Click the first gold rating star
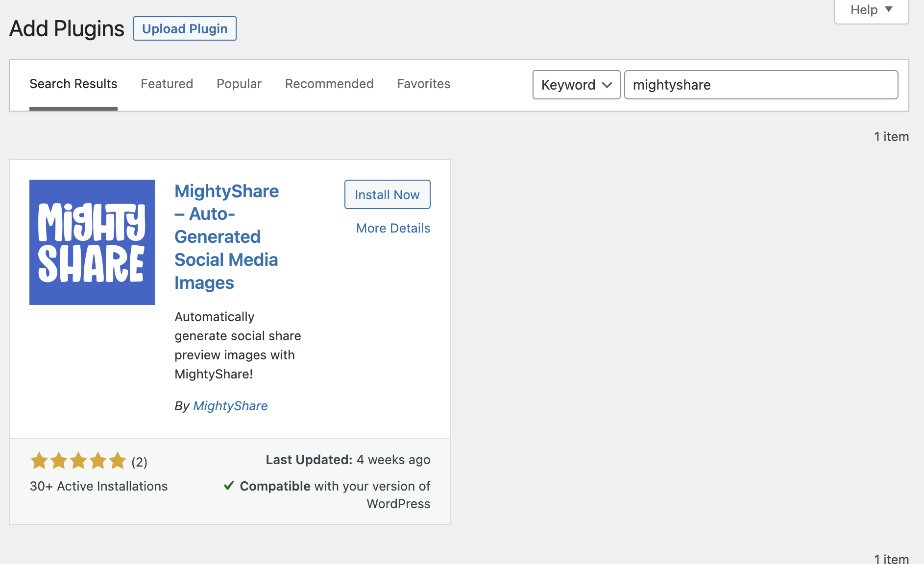 [x=40, y=461]
